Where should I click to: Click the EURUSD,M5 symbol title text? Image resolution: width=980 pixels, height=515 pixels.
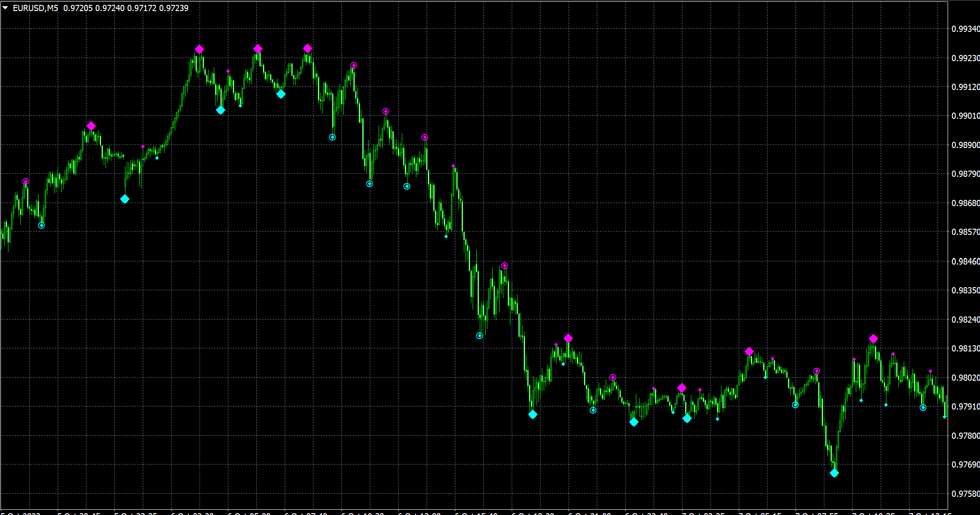(35, 8)
